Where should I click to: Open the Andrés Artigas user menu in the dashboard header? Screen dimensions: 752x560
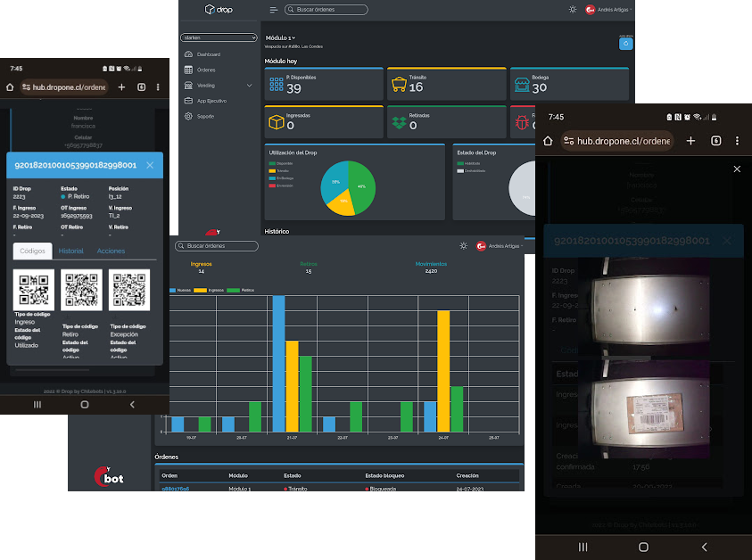tap(608, 10)
